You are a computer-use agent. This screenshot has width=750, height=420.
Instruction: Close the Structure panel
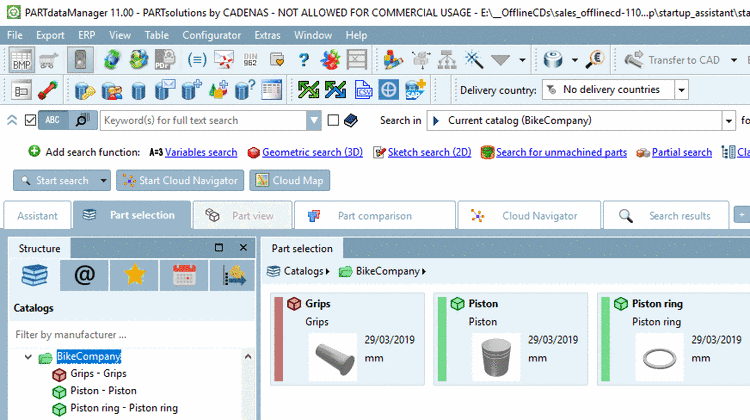click(243, 248)
